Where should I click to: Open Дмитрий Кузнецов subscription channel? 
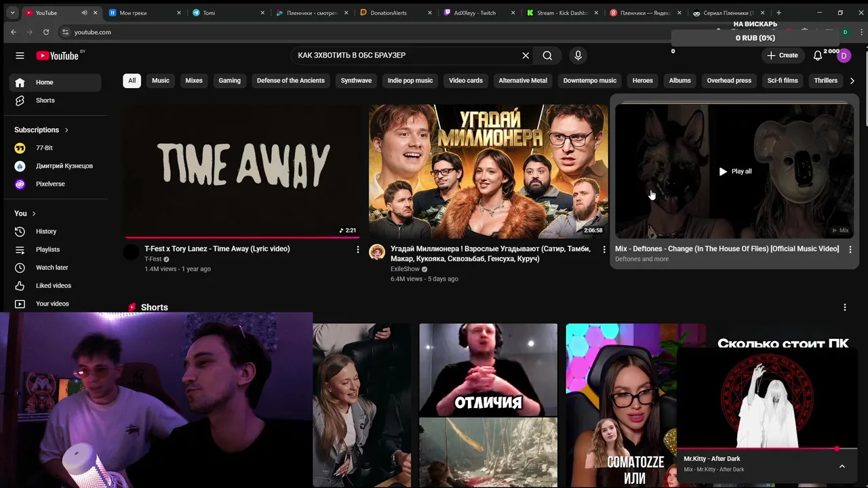tap(54, 166)
